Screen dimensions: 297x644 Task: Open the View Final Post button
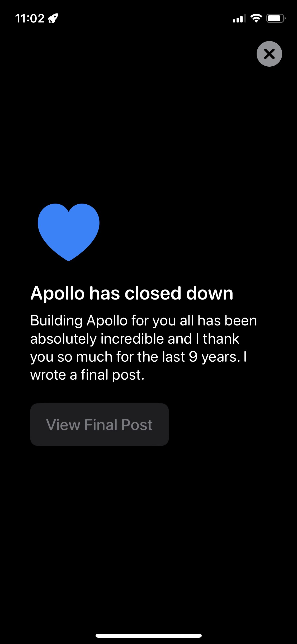pyautogui.click(x=100, y=425)
